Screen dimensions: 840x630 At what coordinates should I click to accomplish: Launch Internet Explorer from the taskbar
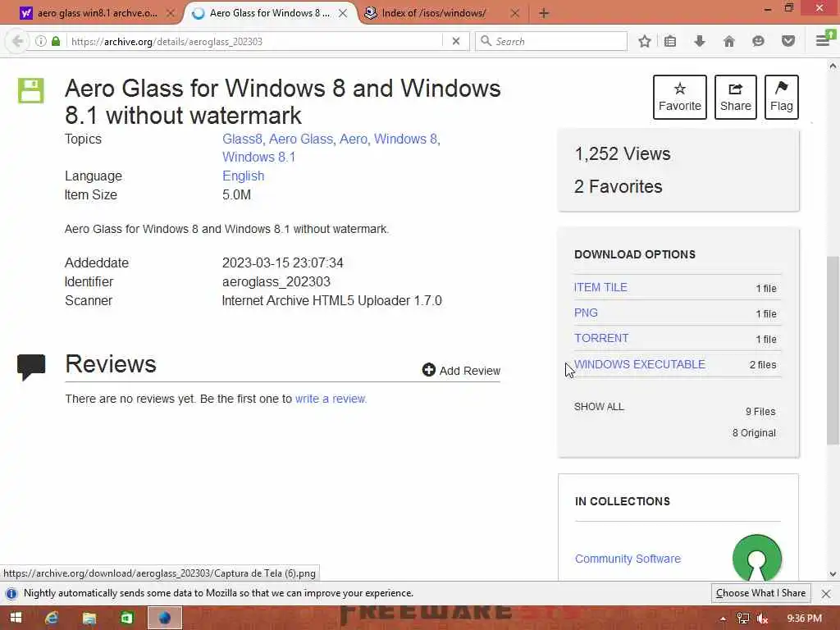tap(52, 618)
